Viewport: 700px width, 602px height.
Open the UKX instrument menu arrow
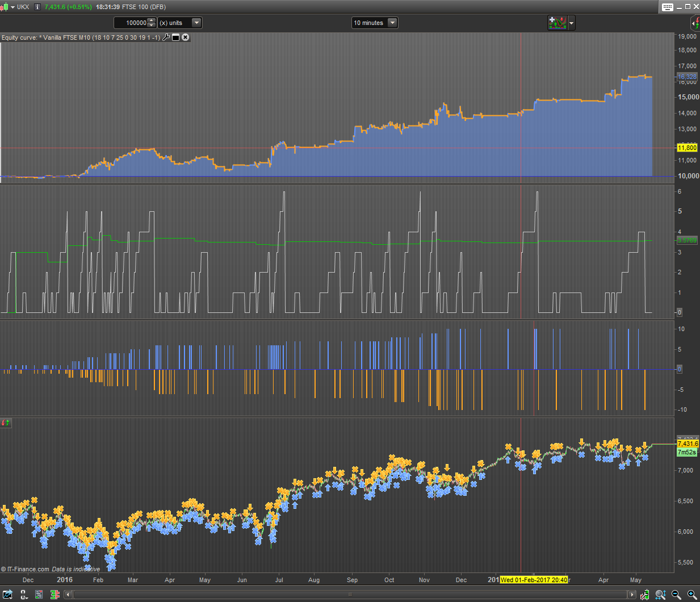[12, 7]
